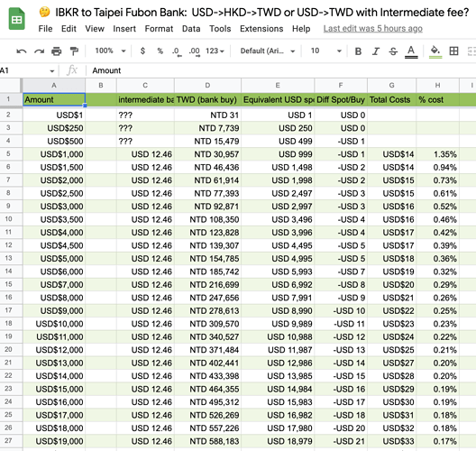Select the '???' cell in row 2

point(145,115)
